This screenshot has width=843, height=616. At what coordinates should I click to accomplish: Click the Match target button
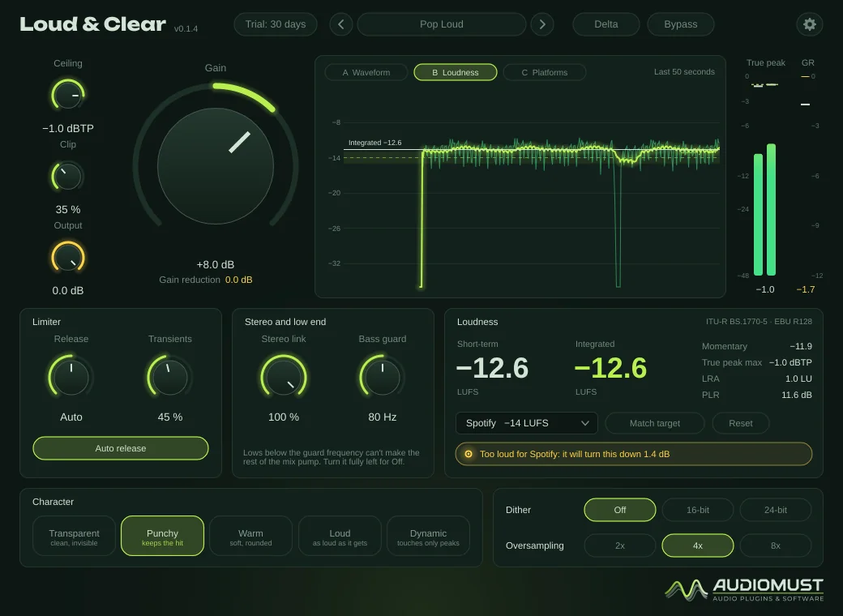pyautogui.click(x=655, y=423)
